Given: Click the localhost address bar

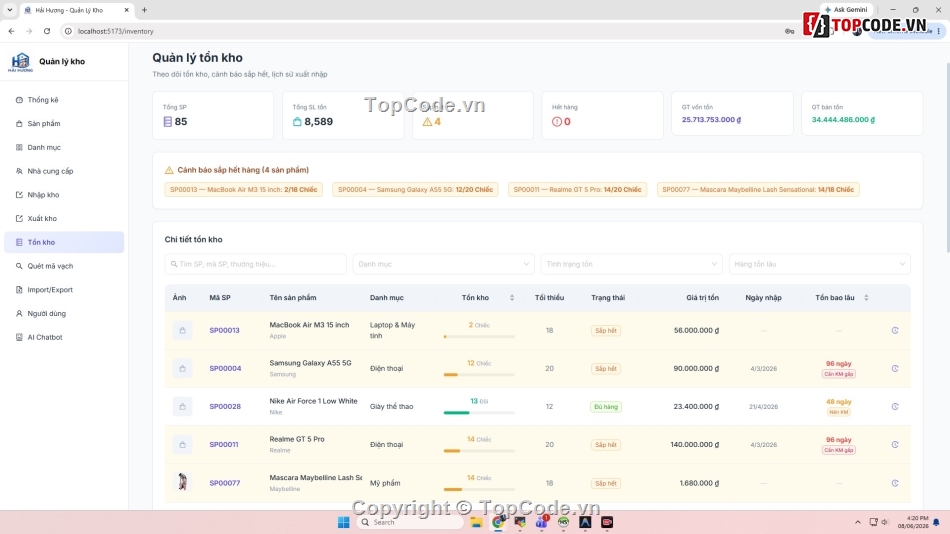Looking at the screenshot, I should point(418,31).
